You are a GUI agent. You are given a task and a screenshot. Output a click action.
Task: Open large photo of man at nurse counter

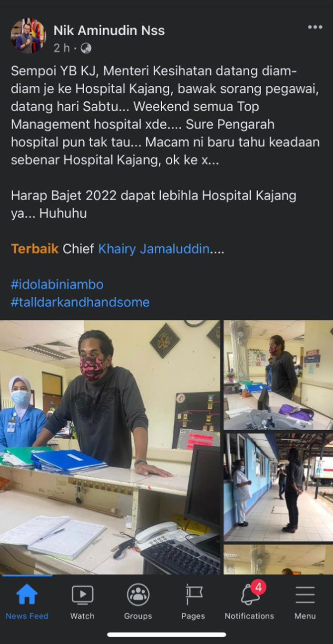click(110, 447)
